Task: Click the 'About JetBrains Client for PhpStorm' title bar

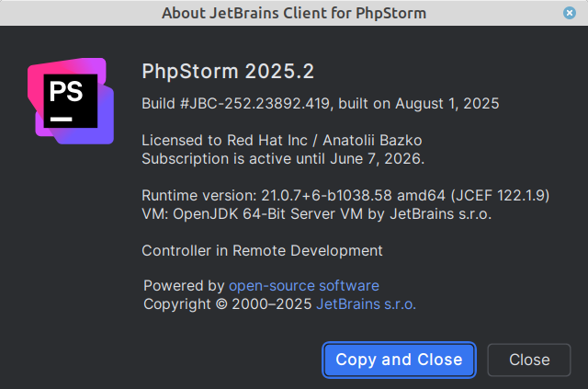Action: point(294,13)
